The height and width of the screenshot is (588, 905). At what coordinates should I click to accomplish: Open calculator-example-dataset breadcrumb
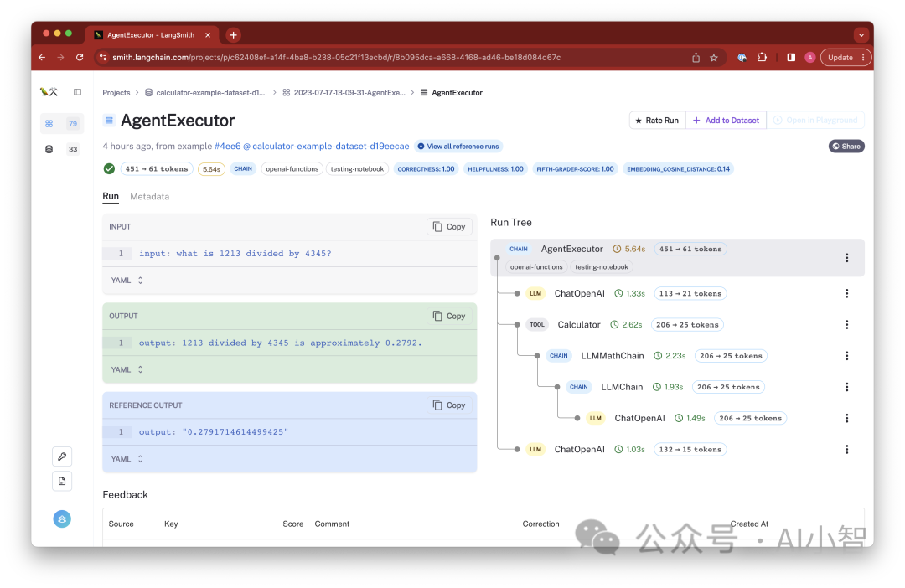tap(205, 92)
